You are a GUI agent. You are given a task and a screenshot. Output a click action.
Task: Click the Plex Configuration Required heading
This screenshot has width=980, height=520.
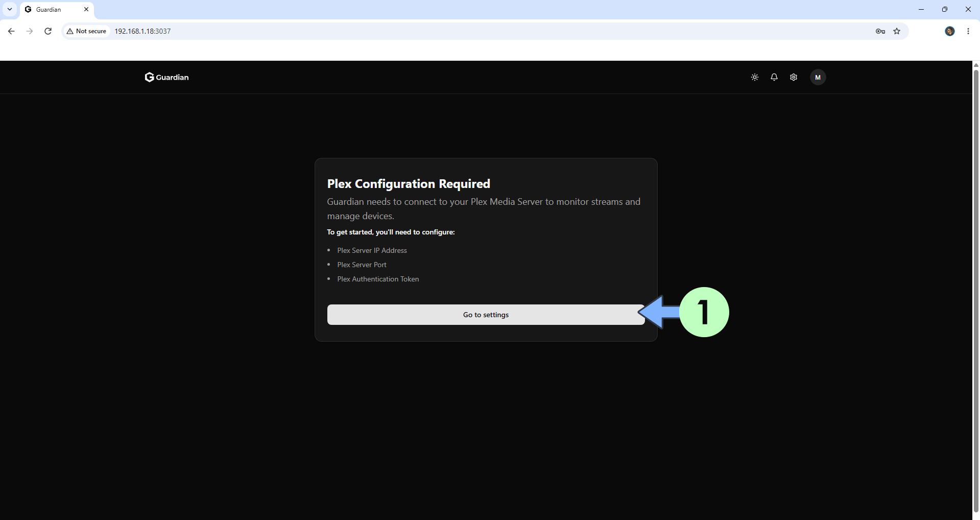coord(409,184)
